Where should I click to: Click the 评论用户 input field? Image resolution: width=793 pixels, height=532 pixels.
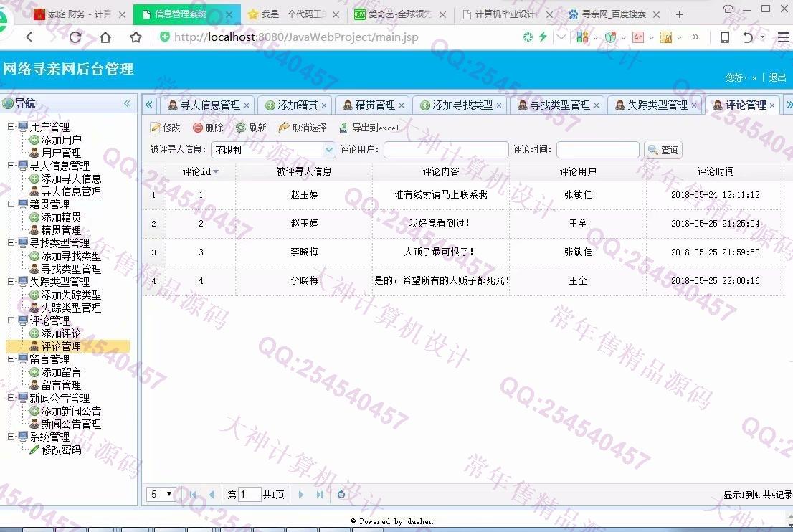[445, 150]
